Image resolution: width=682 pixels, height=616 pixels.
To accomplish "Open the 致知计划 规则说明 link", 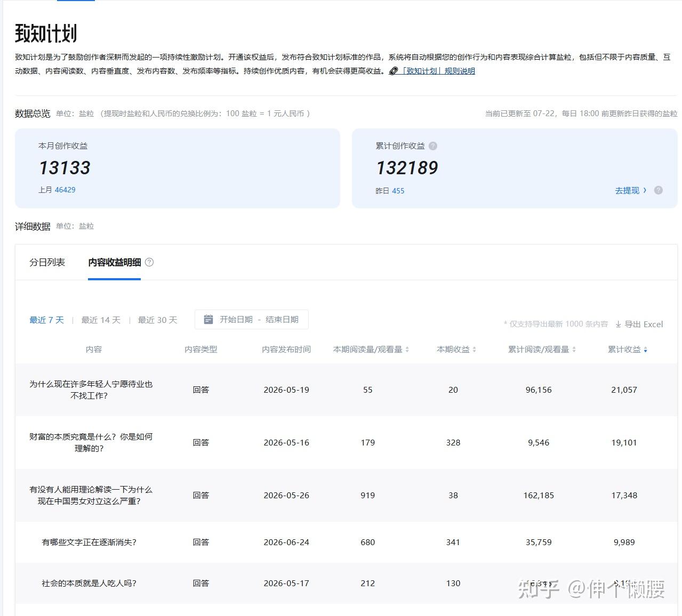I will 438,71.
